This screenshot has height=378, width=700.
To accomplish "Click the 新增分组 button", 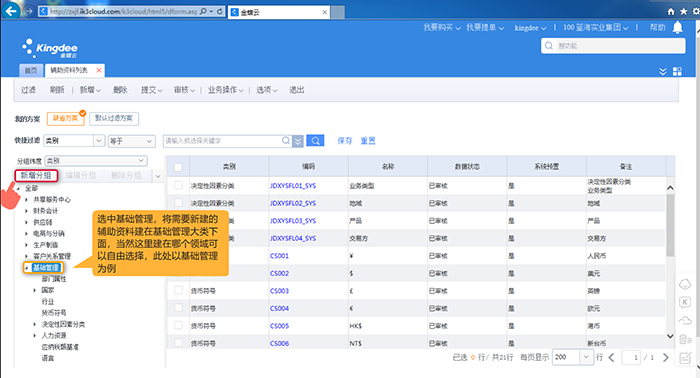I will click(x=36, y=175).
